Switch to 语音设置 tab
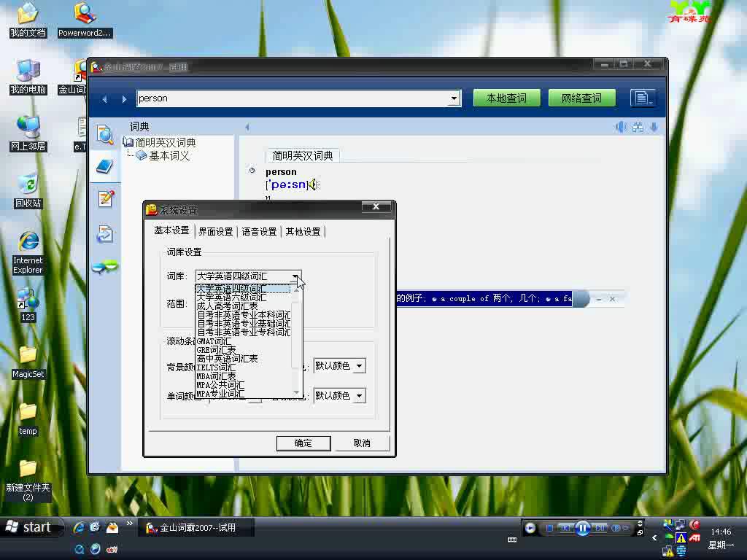 pos(259,231)
